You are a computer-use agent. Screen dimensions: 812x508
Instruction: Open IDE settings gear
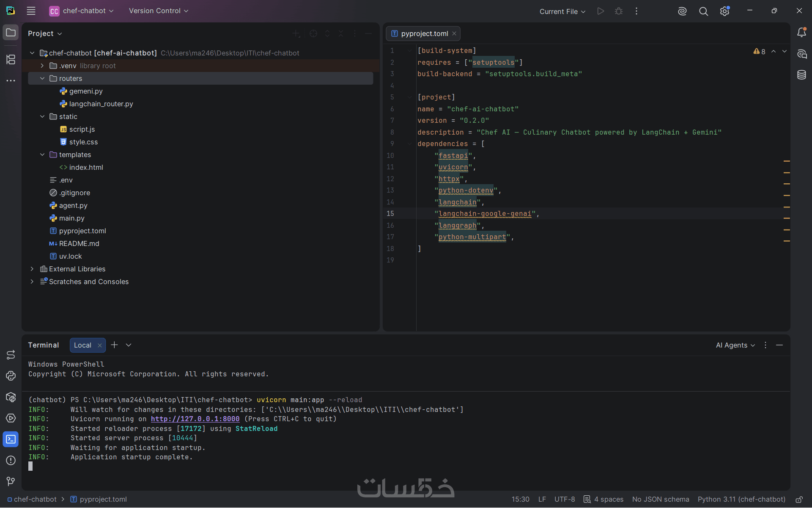[x=725, y=11]
